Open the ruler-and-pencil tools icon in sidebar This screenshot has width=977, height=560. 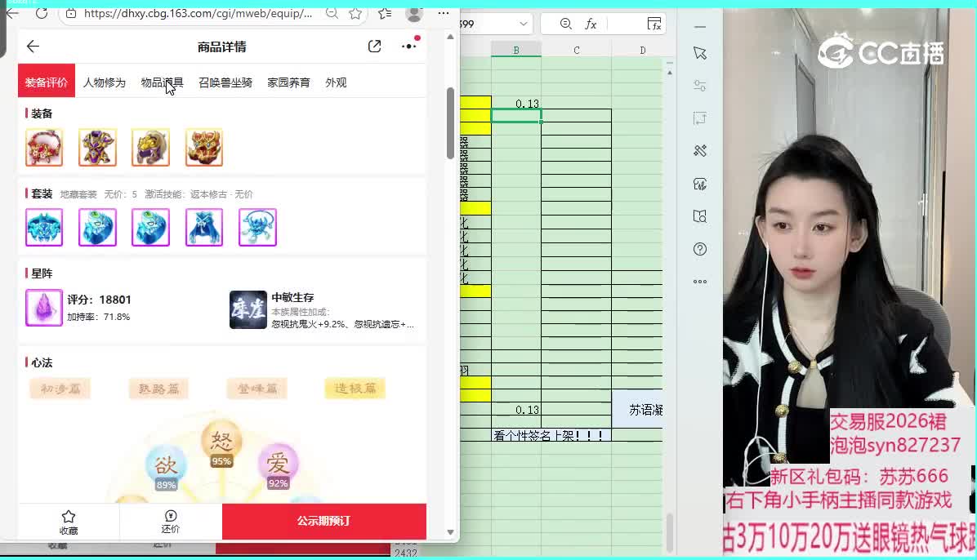tap(700, 151)
